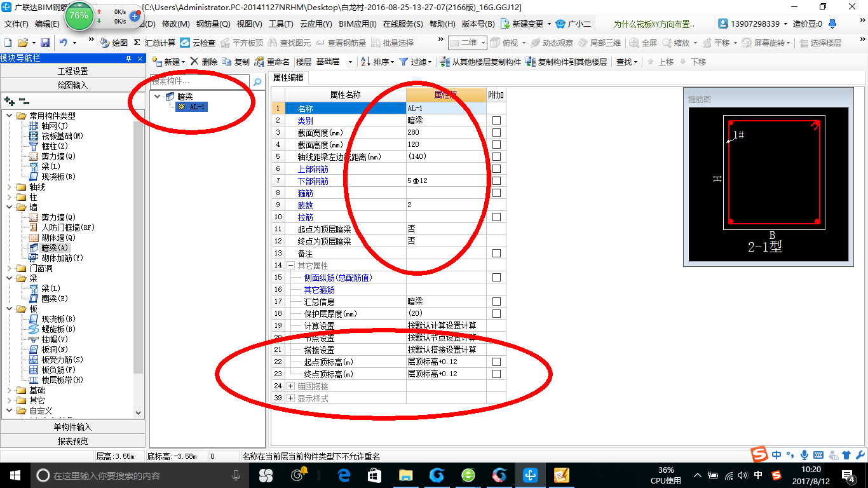Click the search magnifier icon in component list

(x=257, y=82)
